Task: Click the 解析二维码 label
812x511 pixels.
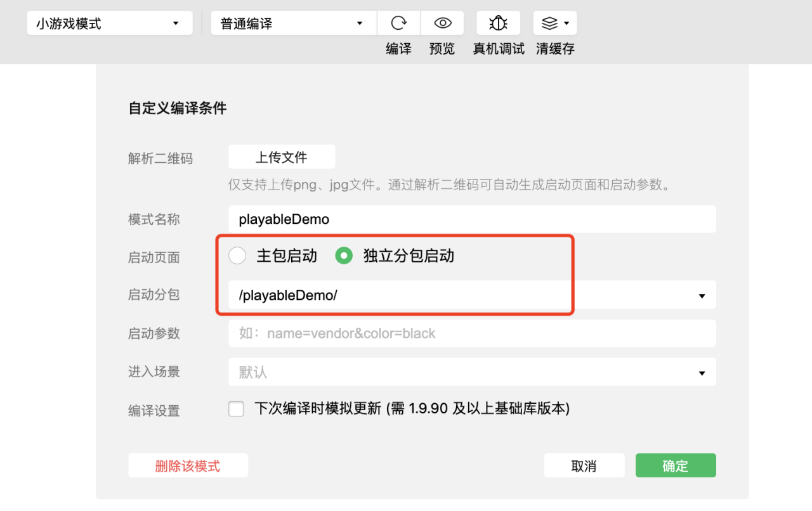Action: coord(160,158)
